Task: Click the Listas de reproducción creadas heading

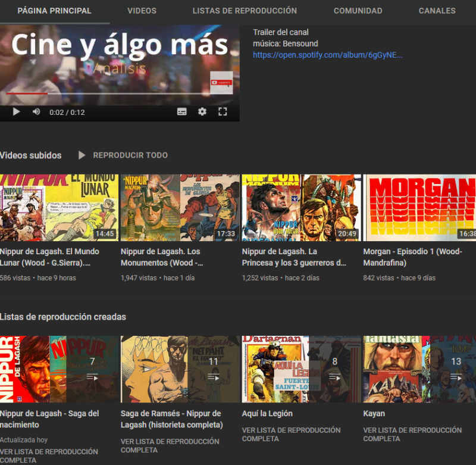Action: 63,317
